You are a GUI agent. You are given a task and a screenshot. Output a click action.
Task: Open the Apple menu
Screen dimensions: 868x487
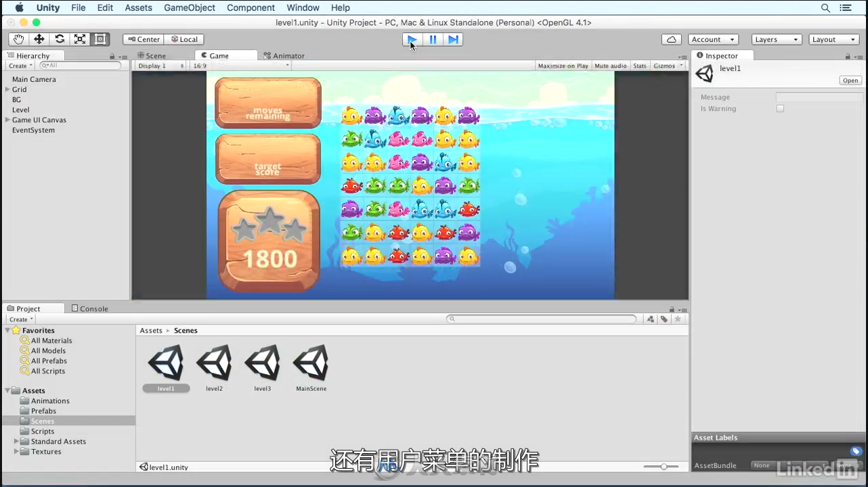click(18, 7)
